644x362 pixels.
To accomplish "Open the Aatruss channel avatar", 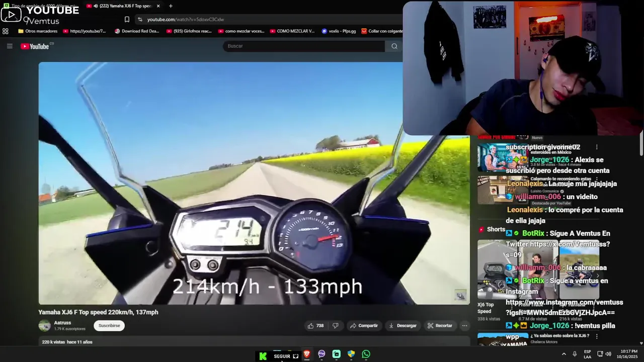I will point(45,326).
